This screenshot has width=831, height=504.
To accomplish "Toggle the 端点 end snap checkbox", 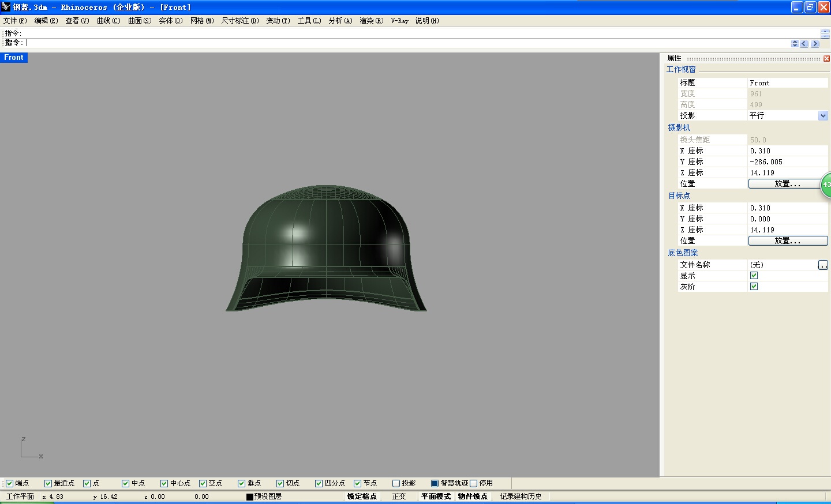I will [9, 483].
